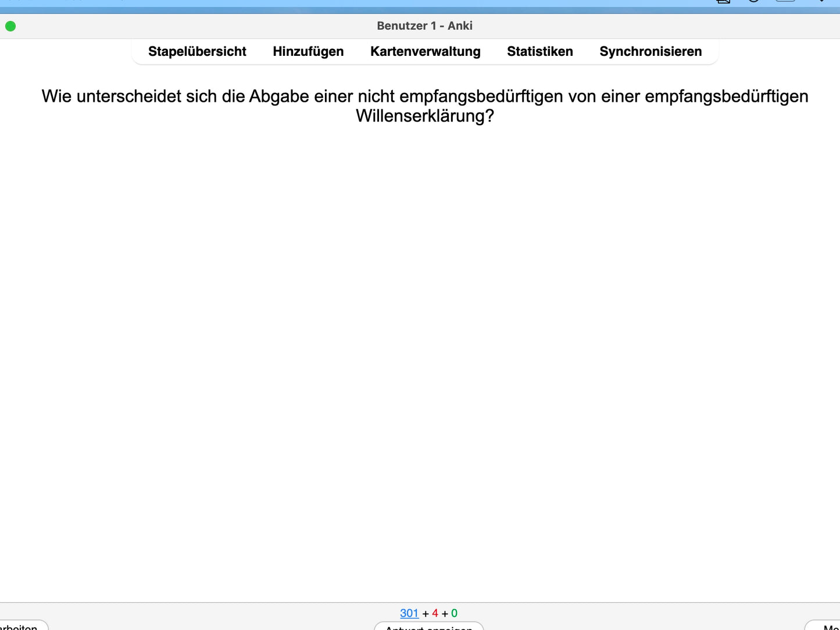Click the green window zoom button

tap(10, 26)
